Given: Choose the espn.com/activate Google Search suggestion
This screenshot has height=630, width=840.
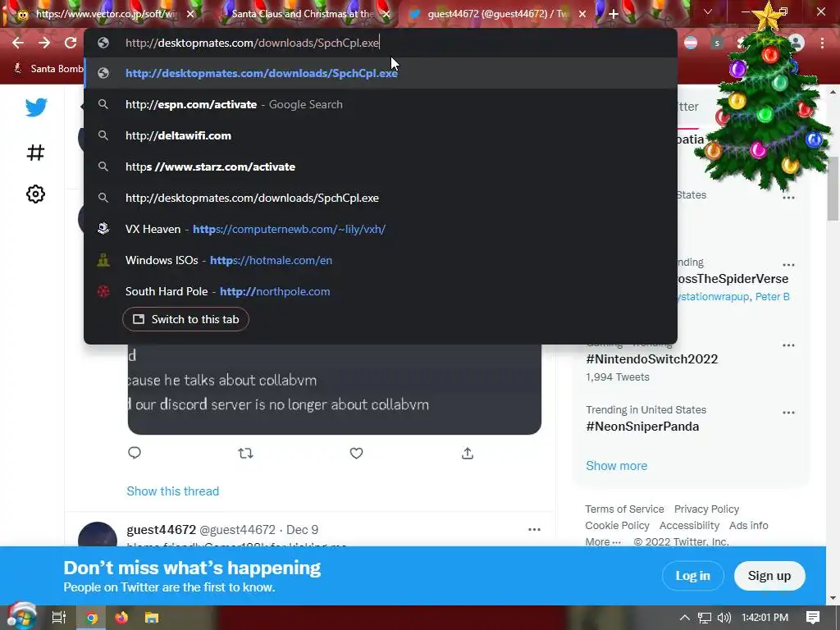Looking at the screenshot, I should point(381,104).
